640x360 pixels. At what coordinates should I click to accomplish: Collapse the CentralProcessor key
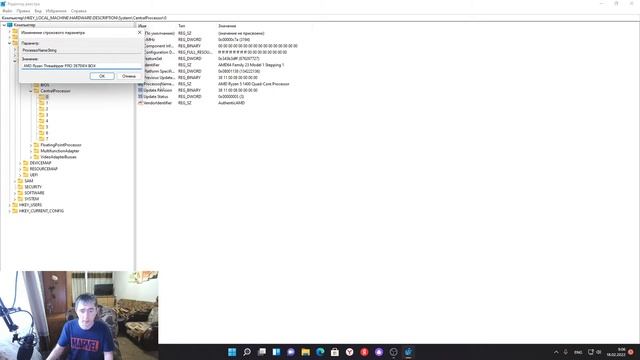[x=31, y=91]
